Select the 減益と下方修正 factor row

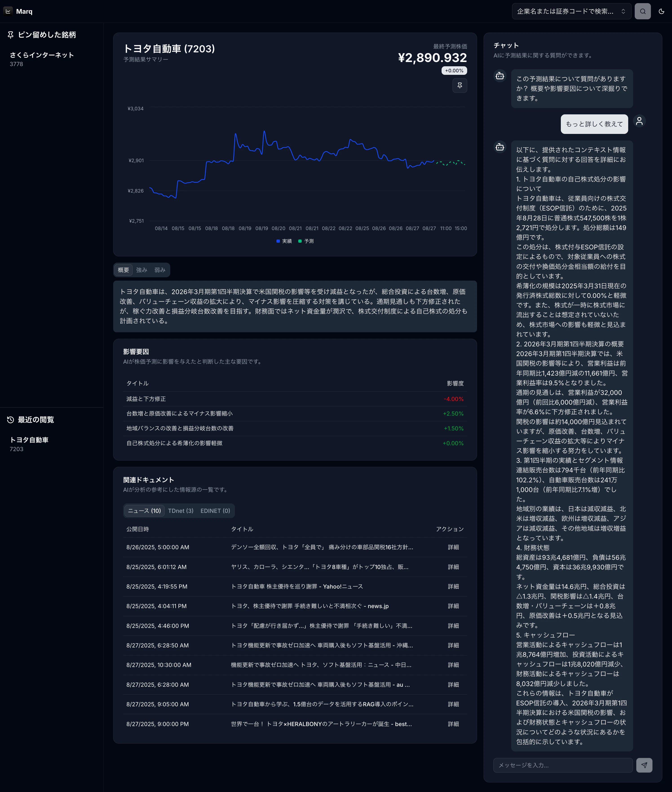coord(295,399)
